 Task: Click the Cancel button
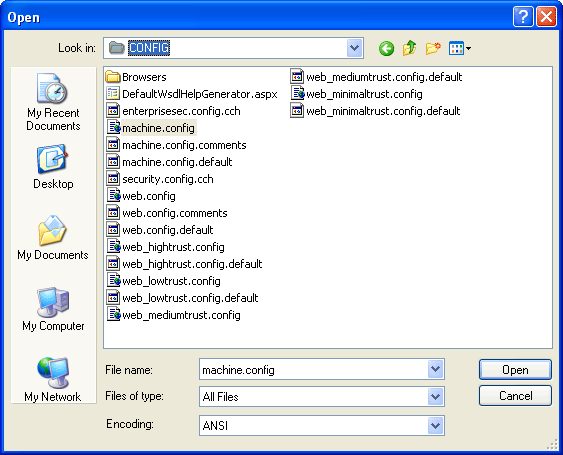515,396
